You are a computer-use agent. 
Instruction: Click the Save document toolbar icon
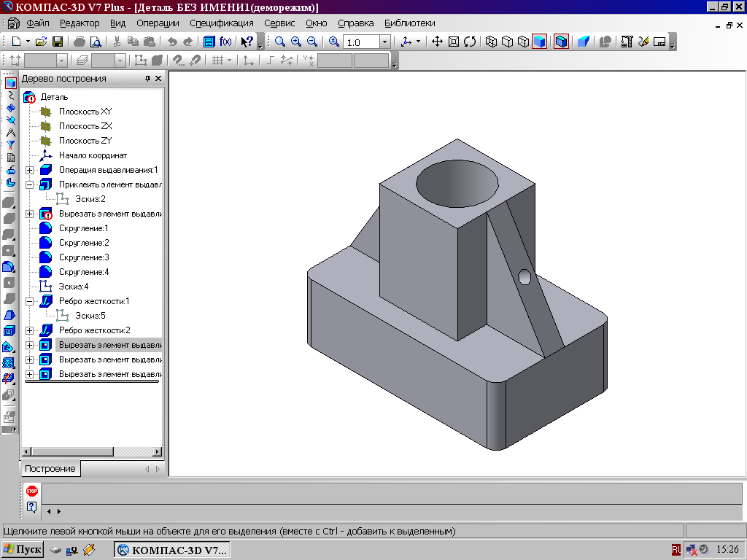click(58, 42)
